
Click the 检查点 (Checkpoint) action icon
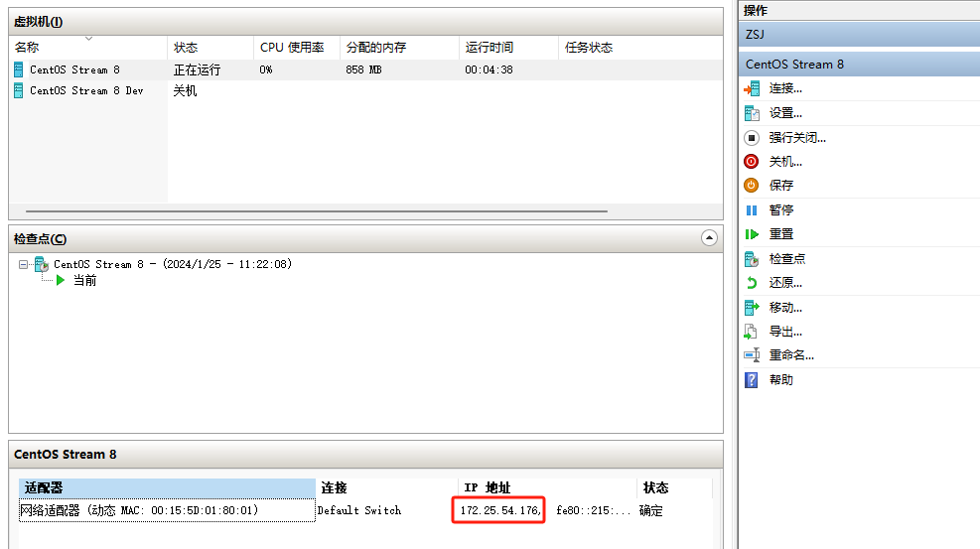point(752,259)
